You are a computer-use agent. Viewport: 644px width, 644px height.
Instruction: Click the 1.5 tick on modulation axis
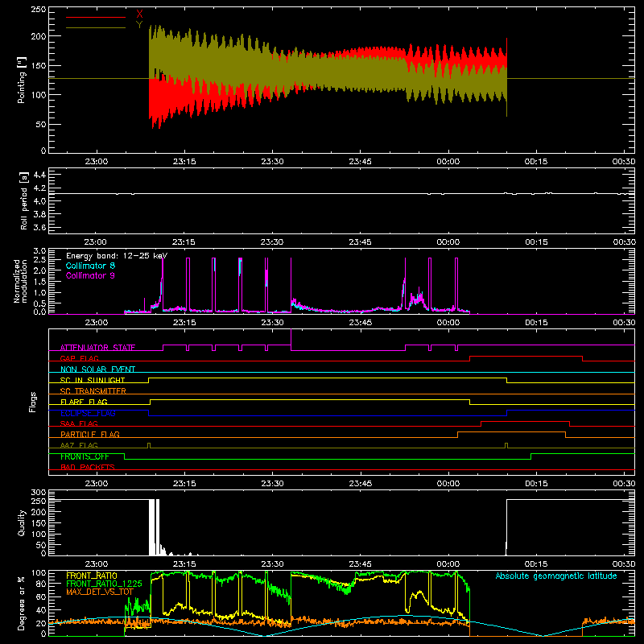click(x=39, y=282)
